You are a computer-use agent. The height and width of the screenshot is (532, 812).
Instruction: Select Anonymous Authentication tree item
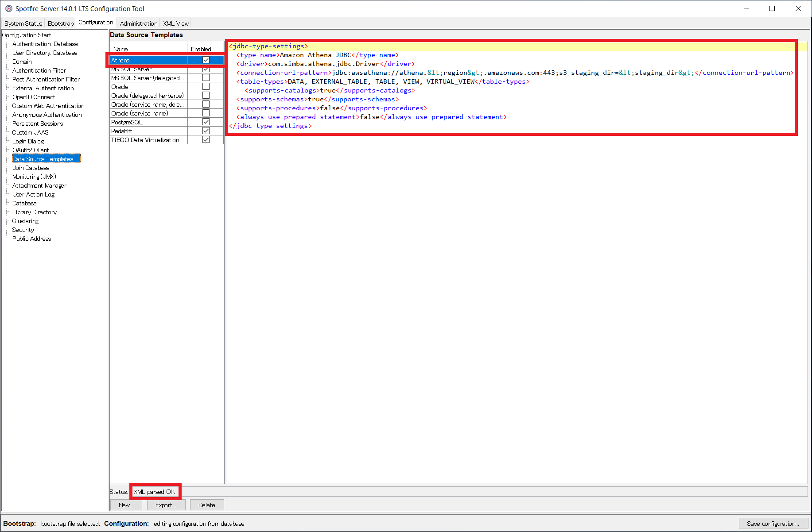tap(47, 115)
